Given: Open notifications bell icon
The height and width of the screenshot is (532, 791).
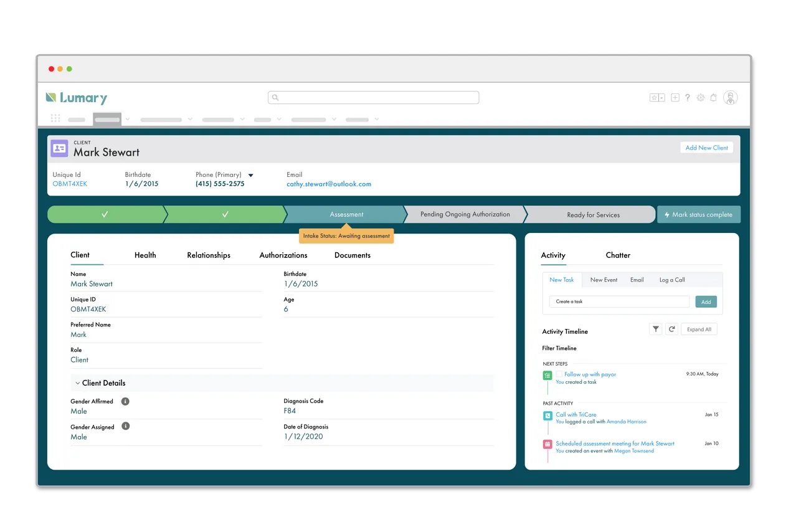Looking at the screenshot, I should [x=714, y=98].
